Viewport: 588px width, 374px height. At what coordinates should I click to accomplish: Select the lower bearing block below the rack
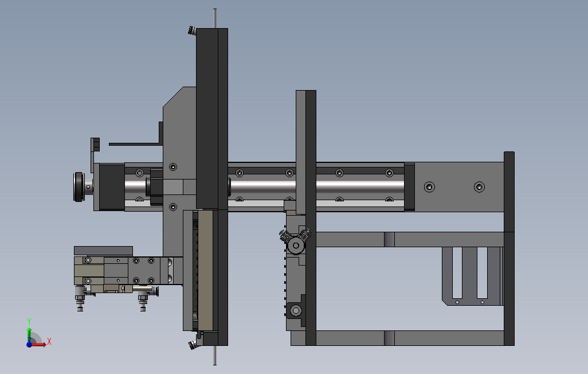tap(296, 310)
